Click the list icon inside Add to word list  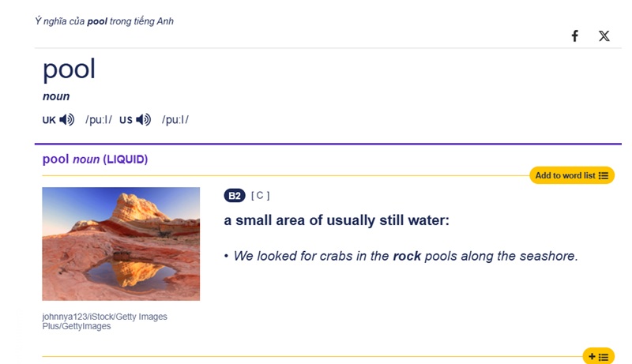604,175
